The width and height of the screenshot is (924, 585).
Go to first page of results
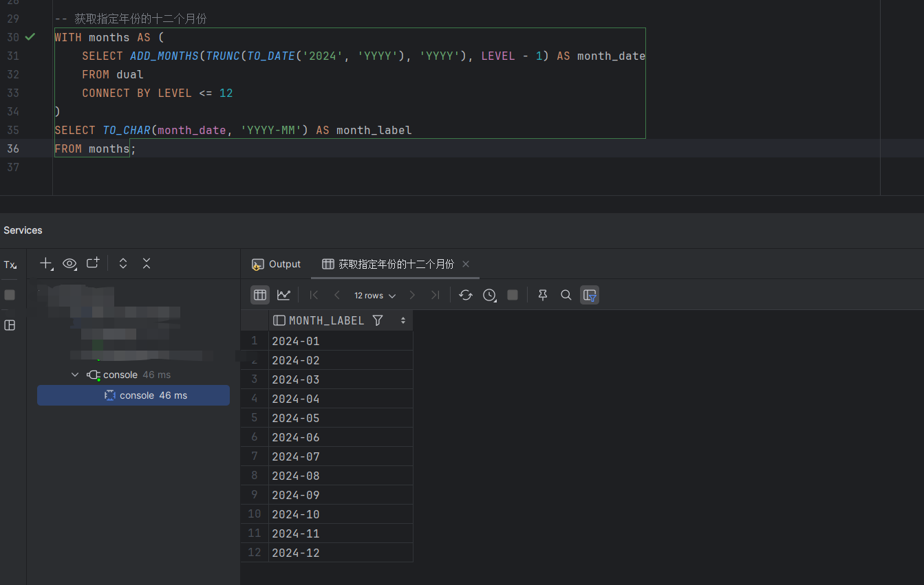[314, 295]
